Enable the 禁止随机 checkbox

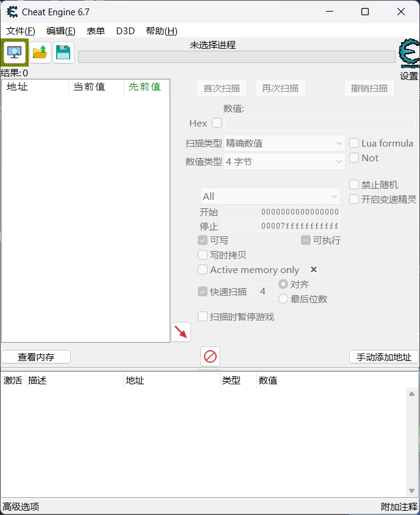353,184
